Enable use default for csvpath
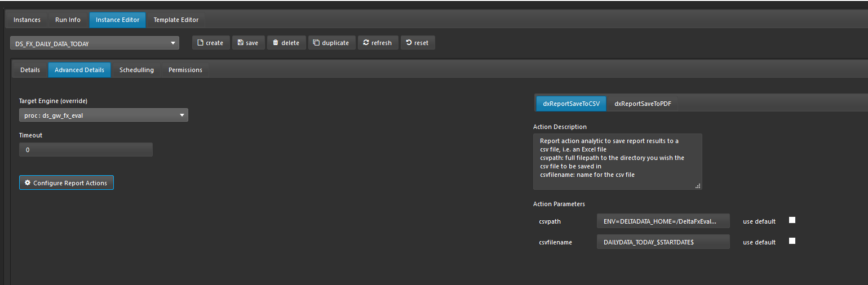The image size is (868, 285). click(x=792, y=220)
